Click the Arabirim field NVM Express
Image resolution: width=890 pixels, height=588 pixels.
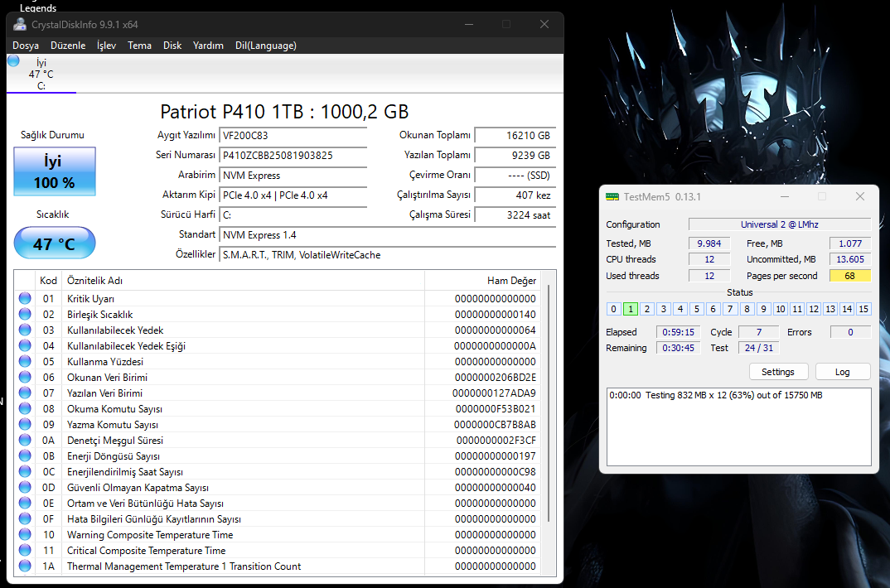point(293,176)
